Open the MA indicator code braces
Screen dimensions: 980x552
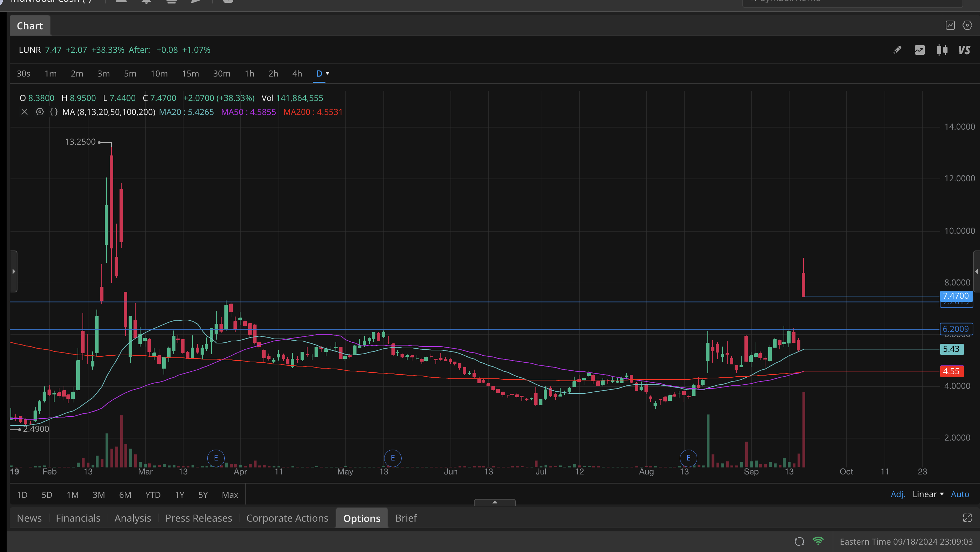[x=53, y=112]
